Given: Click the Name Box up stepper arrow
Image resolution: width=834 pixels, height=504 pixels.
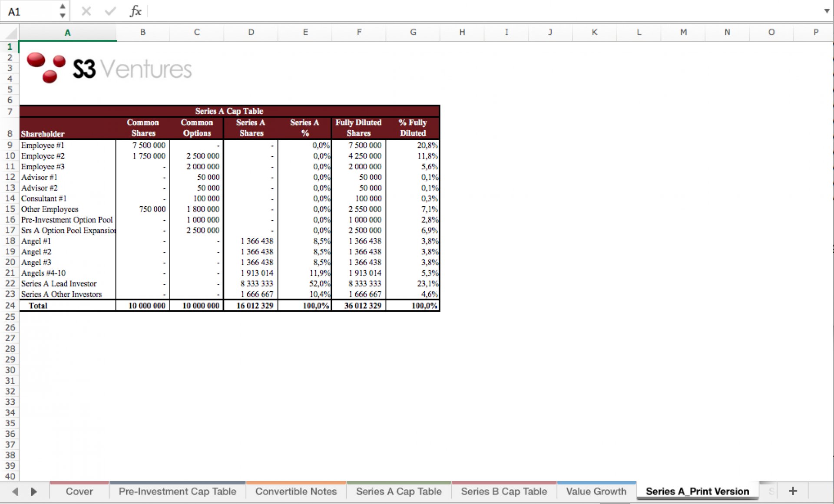Looking at the screenshot, I should pos(63,7).
